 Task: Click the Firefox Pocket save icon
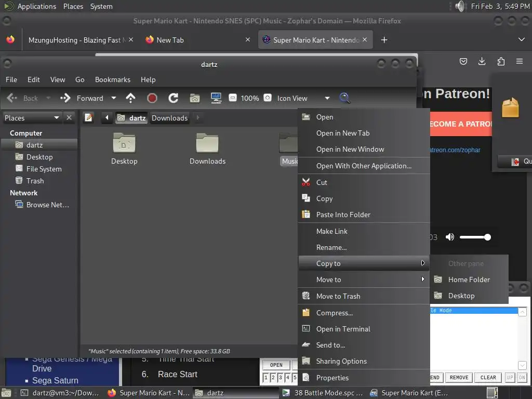tap(463, 61)
